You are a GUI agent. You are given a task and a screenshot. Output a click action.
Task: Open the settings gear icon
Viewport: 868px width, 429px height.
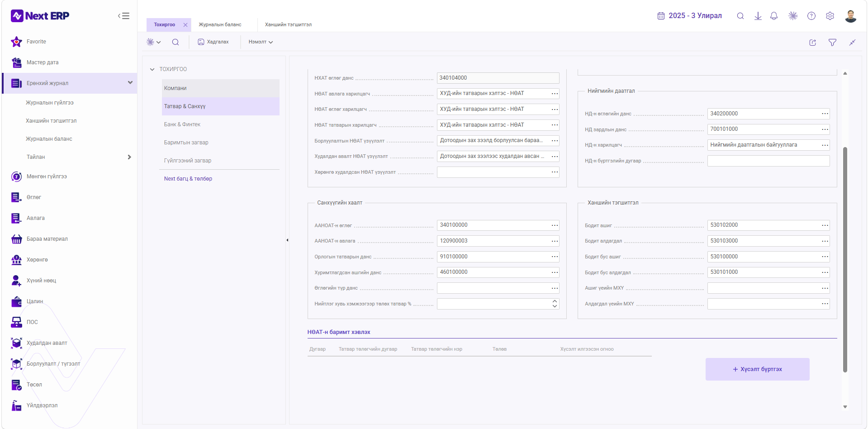[830, 16]
